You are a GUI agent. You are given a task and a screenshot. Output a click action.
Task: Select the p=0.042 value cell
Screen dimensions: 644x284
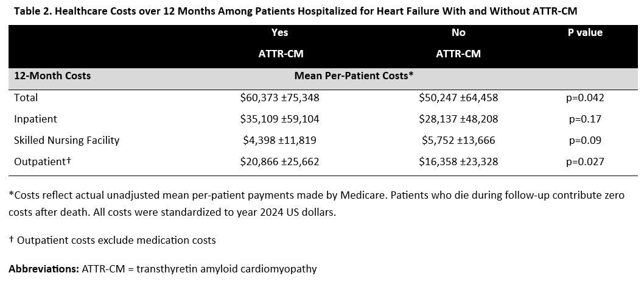pos(584,97)
